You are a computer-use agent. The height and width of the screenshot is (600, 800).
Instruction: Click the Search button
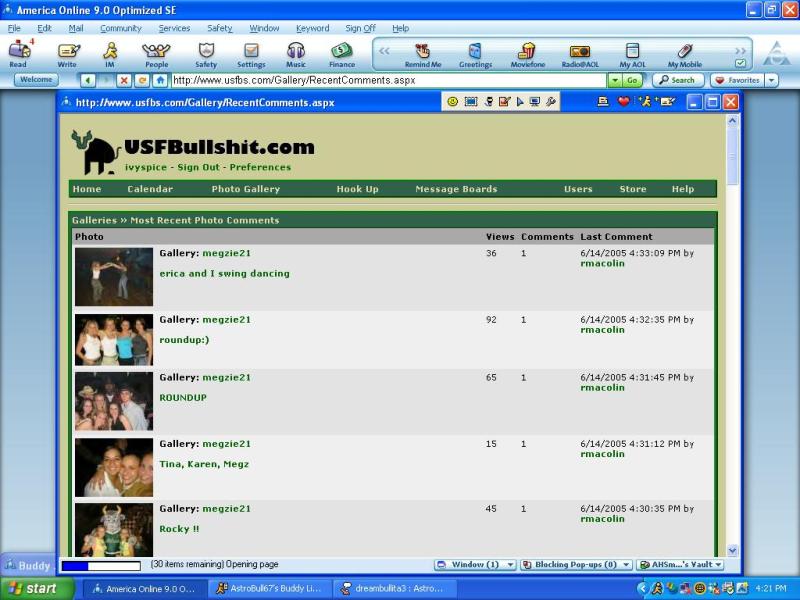click(x=678, y=80)
